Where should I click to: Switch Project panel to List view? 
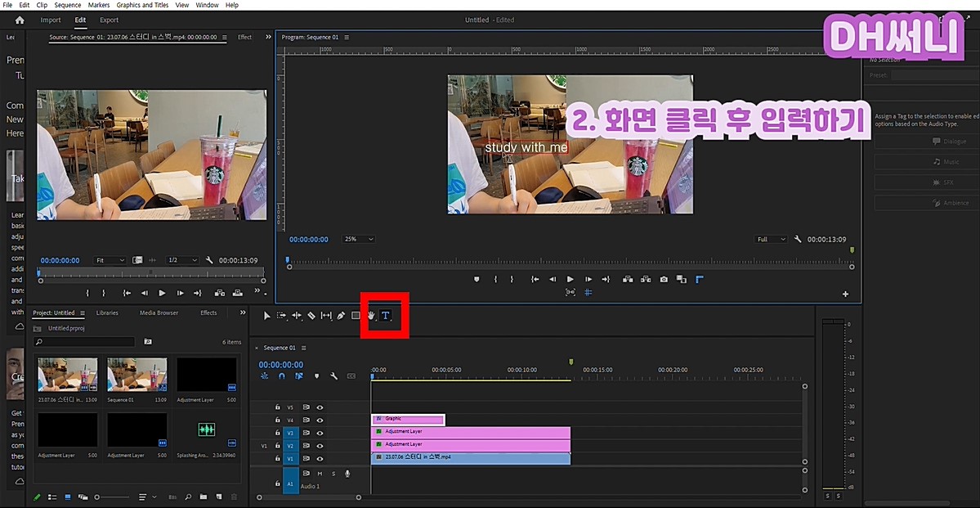click(52, 497)
